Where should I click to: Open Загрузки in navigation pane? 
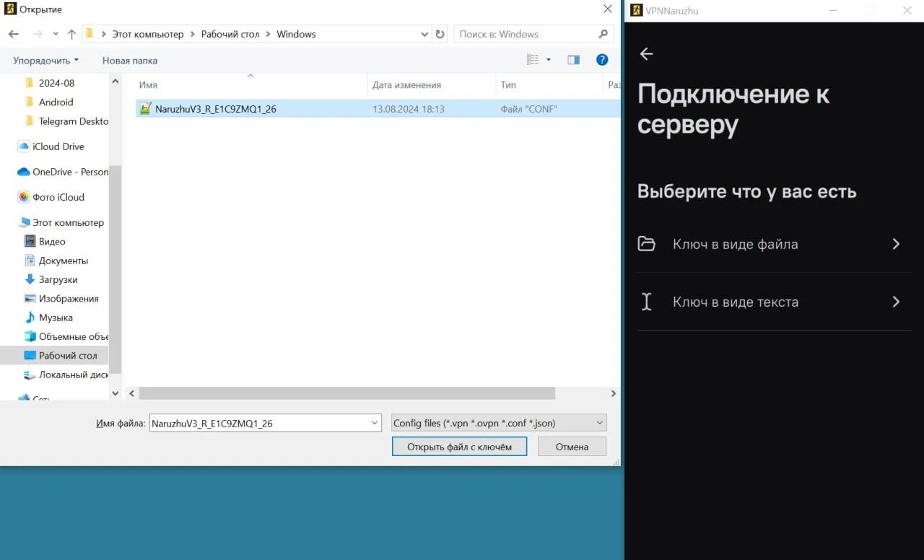point(51,279)
